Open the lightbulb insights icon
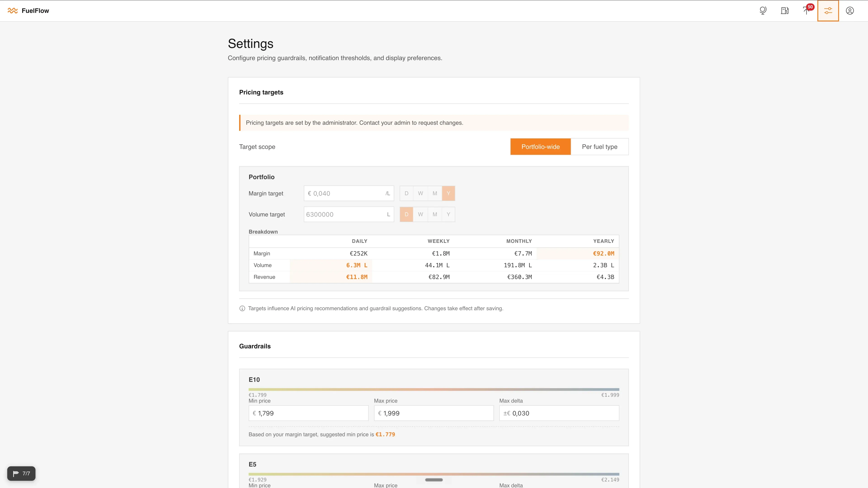Screen dimensions: 868x488 [x=763, y=11]
